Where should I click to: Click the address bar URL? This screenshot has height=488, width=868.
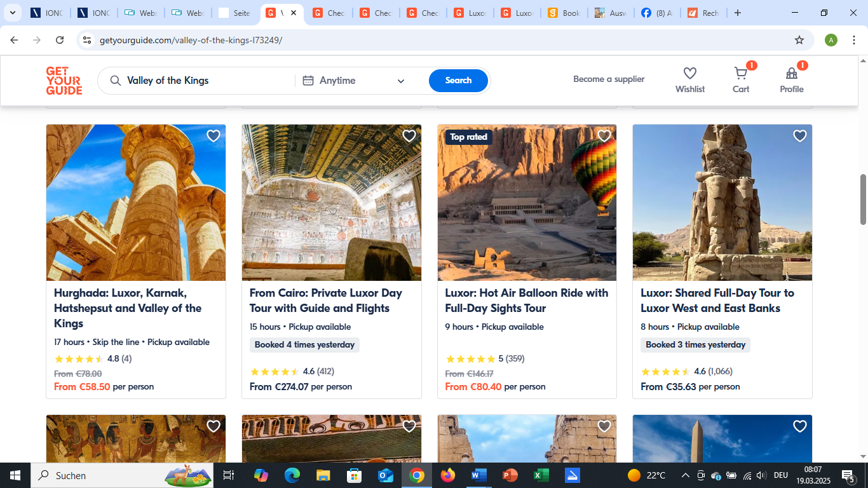point(191,40)
